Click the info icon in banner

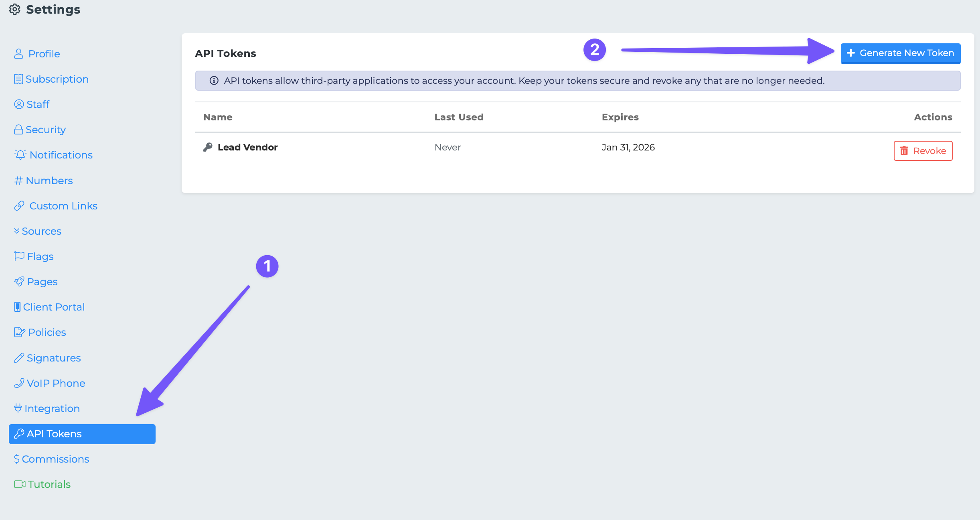click(214, 81)
